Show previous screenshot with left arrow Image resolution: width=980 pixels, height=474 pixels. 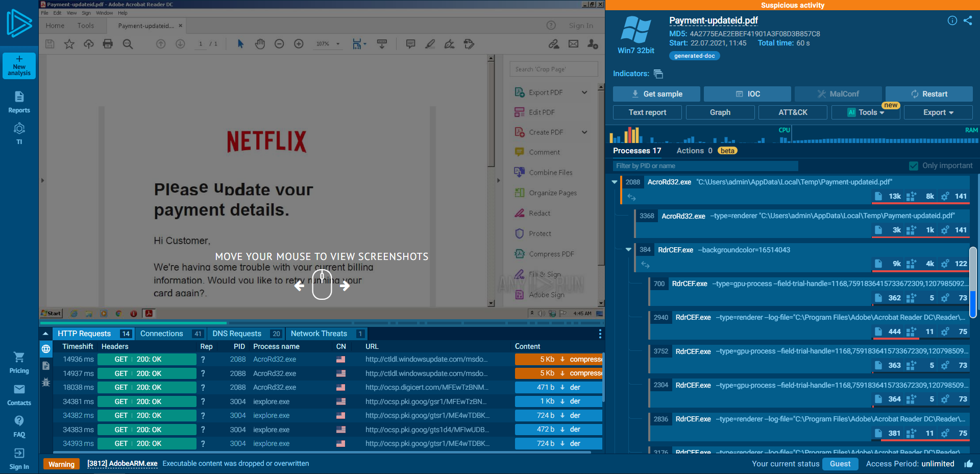pyautogui.click(x=300, y=286)
